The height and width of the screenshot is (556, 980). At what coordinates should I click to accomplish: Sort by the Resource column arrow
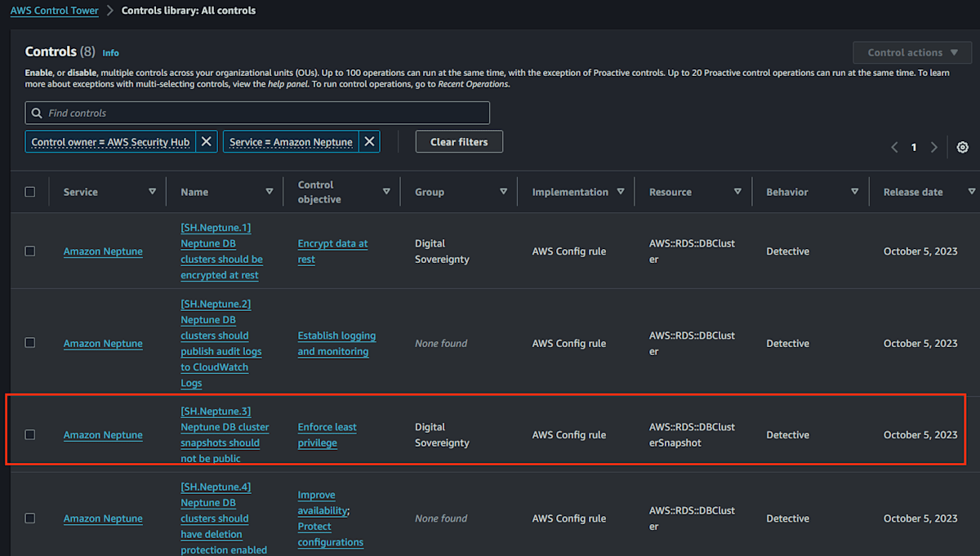[737, 192]
